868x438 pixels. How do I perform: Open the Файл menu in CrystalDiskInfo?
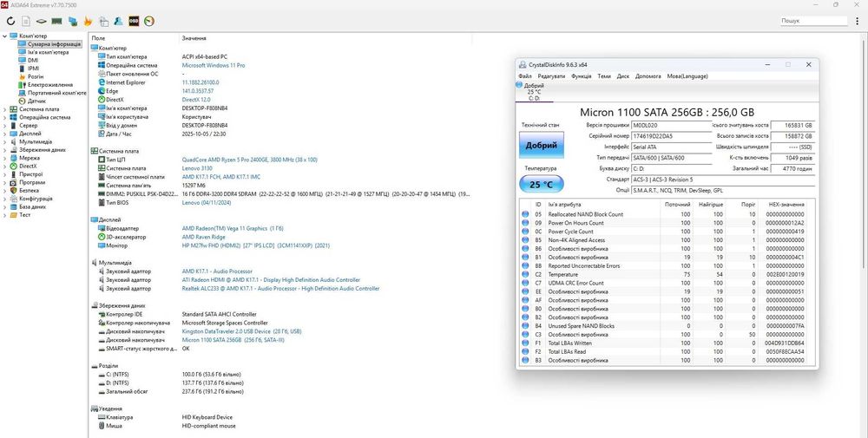click(525, 76)
